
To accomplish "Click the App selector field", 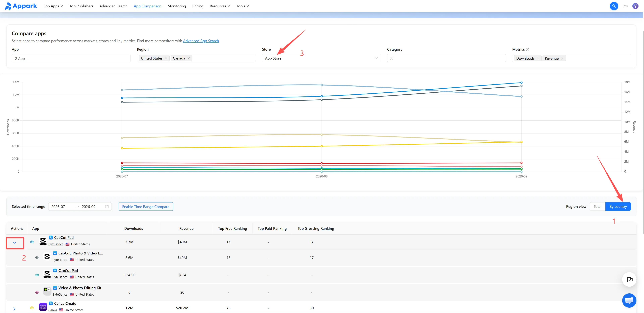I will coord(71,58).
